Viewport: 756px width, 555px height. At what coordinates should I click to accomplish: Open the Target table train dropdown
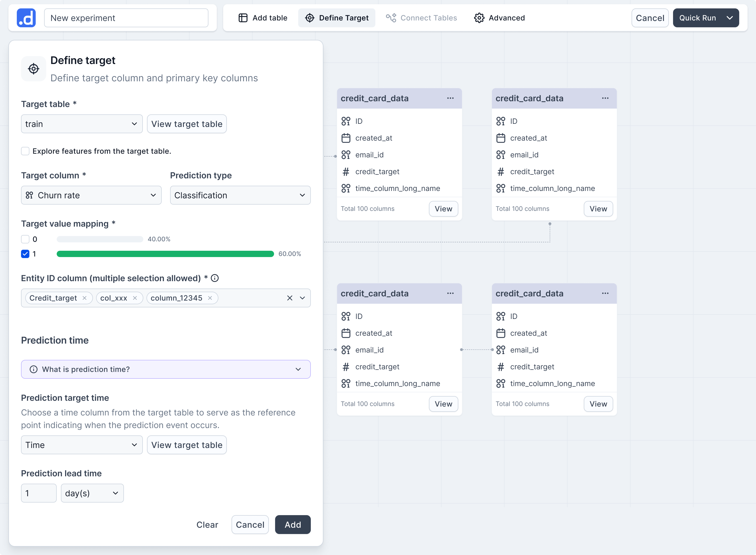[x=82, y=124]
